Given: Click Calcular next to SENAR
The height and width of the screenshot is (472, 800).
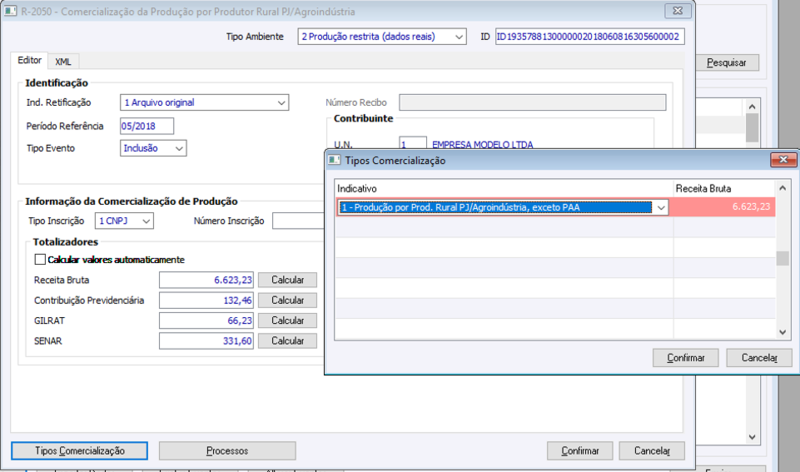Looking at the screenshot, I should click(x=287, y=341).
